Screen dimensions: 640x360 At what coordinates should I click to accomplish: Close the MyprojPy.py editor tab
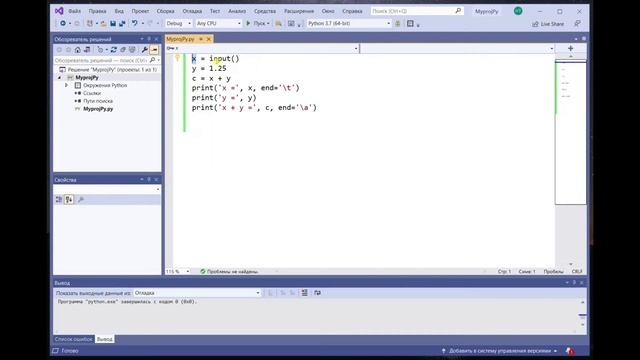(x=209, y=39)
